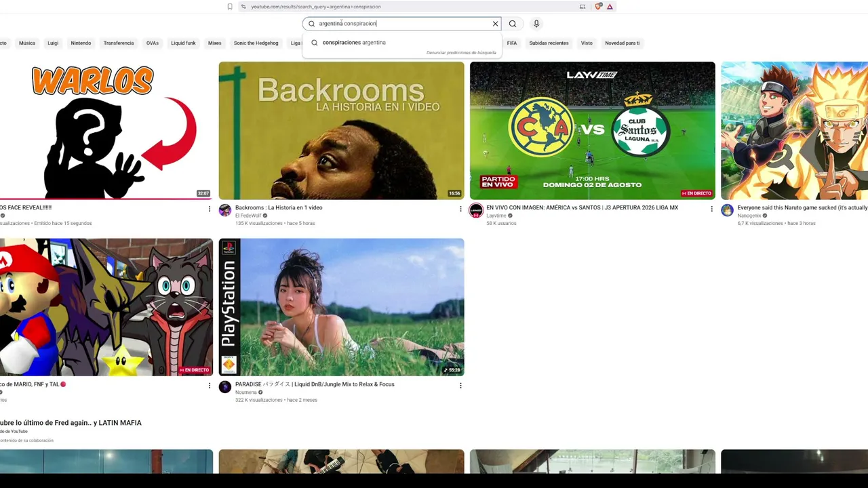Visit the Noumena channel name

[246, 392]
